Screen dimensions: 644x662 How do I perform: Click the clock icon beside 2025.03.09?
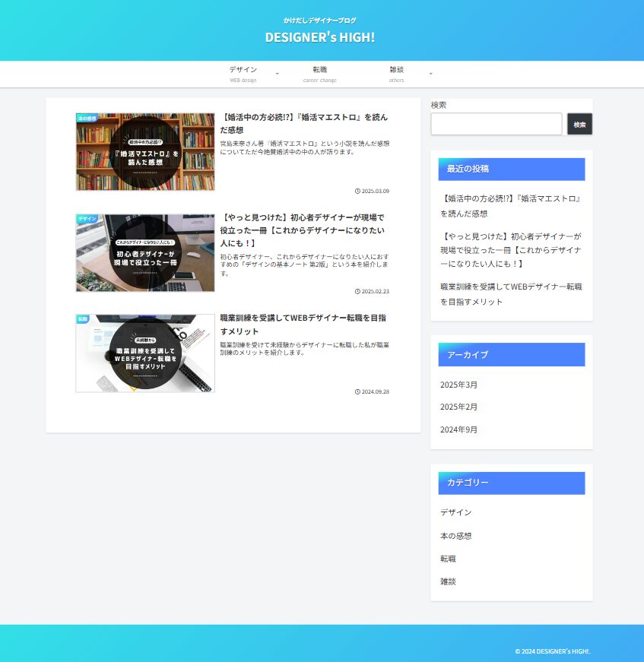(x=357, y=192)
